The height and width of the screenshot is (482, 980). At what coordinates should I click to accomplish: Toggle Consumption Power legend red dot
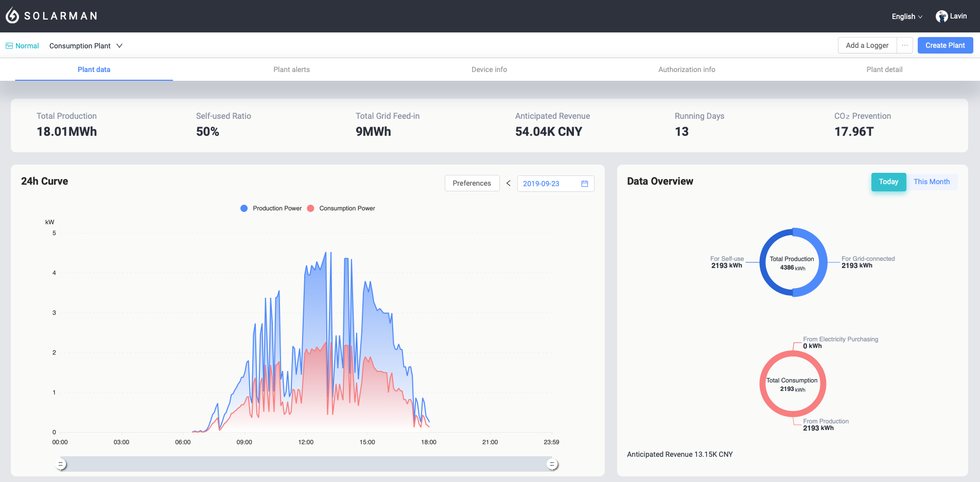[310, 208]
